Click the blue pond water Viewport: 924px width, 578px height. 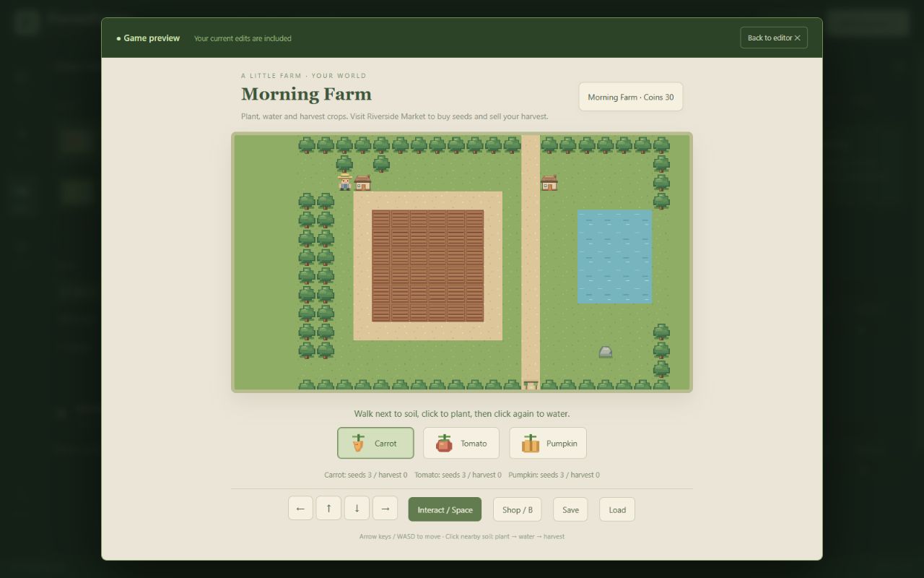click(x=614, y=256)
